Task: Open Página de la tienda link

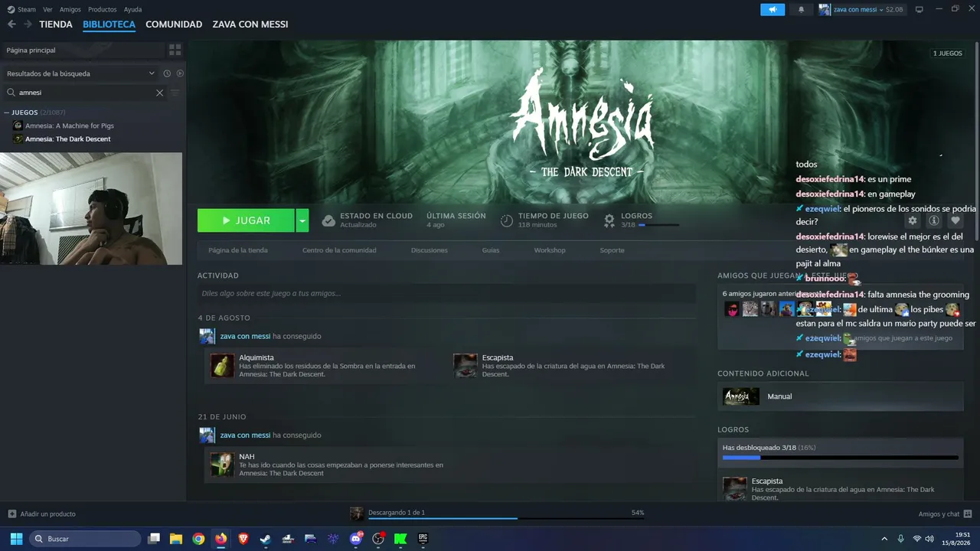Action: coord(238,250)
